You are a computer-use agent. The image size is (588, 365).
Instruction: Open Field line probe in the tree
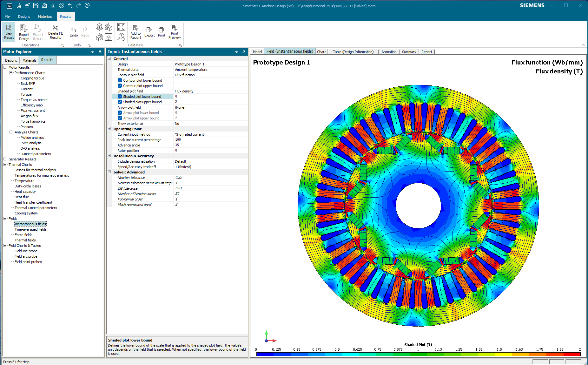pyautogui.click(x=26, y=251)
